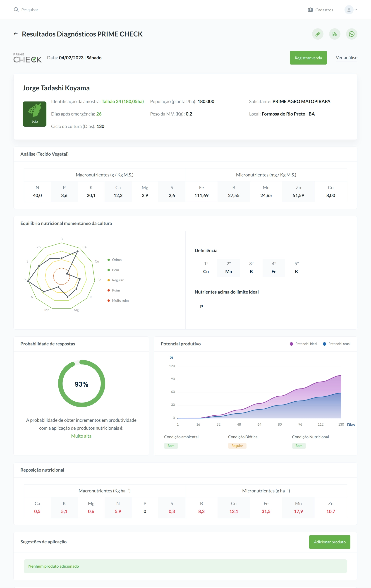Click the back arrow beside Resultados Diagnósticos
This screenshot has width=371, height=588.
[16, 34]
